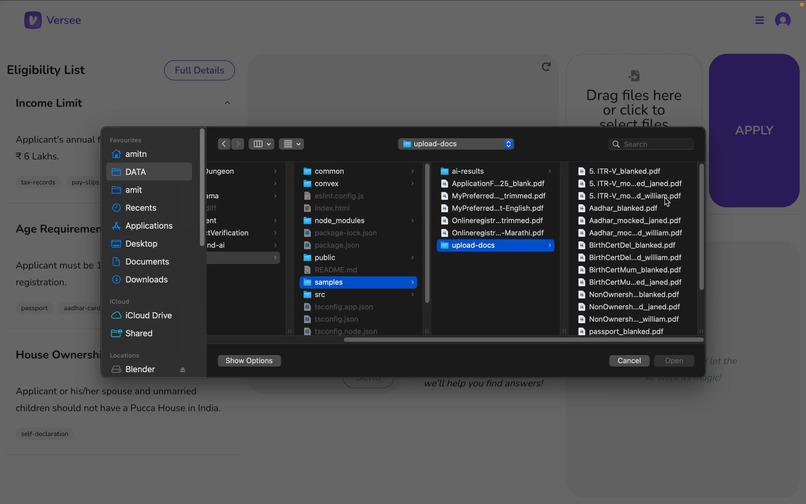Screen dimensions: 806x504
Task: Click the APPLY button
Action: tap(754, 131)
